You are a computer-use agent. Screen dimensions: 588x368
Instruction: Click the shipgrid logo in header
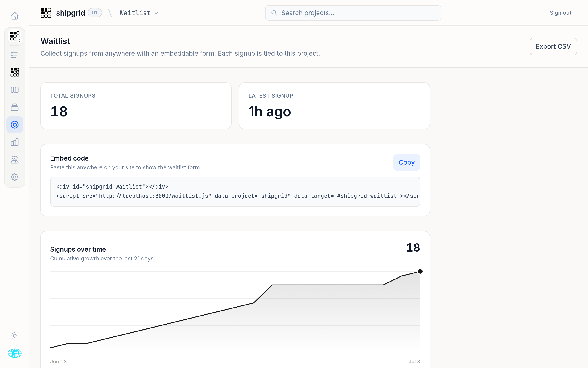[x=46, y=13]
